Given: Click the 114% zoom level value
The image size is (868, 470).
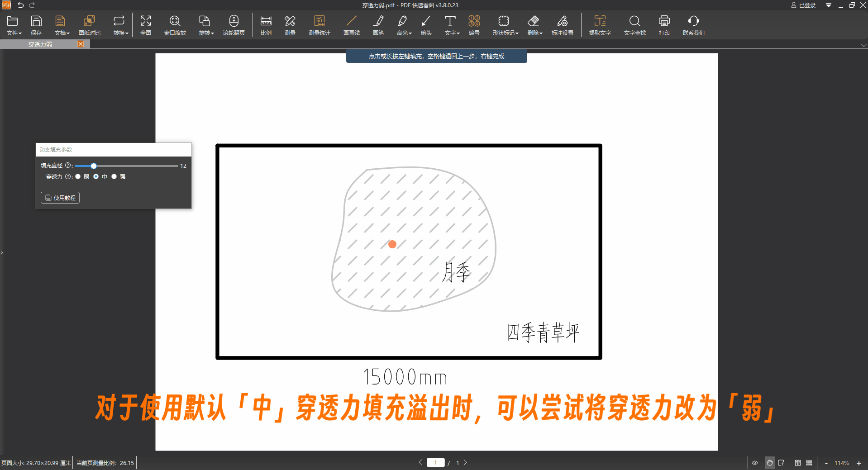Looking at the screenshot, I should tap(842, 463).
